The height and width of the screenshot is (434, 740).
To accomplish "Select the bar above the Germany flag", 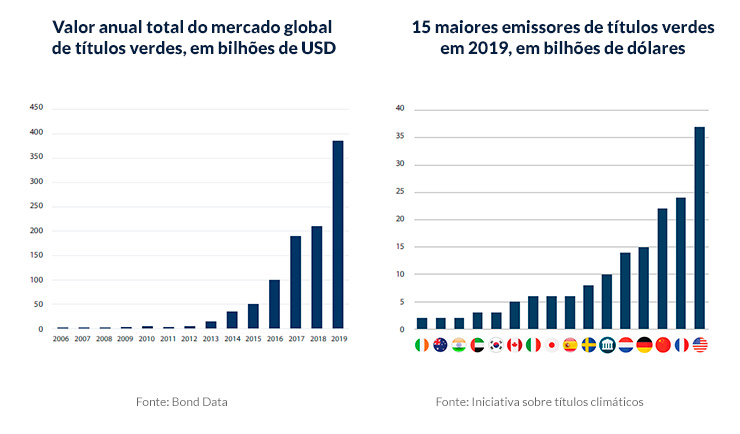I will [x=644, y=288].
